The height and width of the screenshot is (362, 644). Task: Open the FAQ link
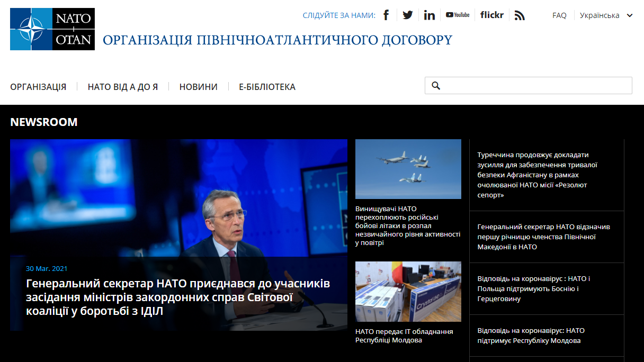point(559,15)
